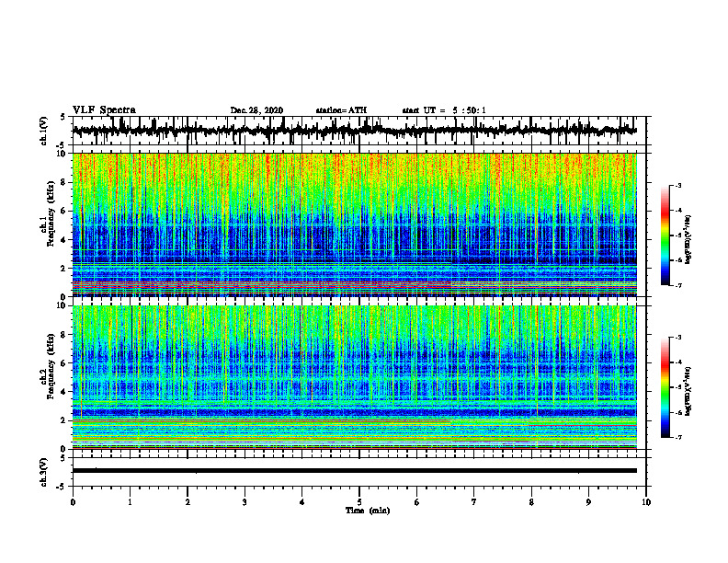Click time axis tick label "2"
Screen dimensions: 728x563
[x=188, y=502]
